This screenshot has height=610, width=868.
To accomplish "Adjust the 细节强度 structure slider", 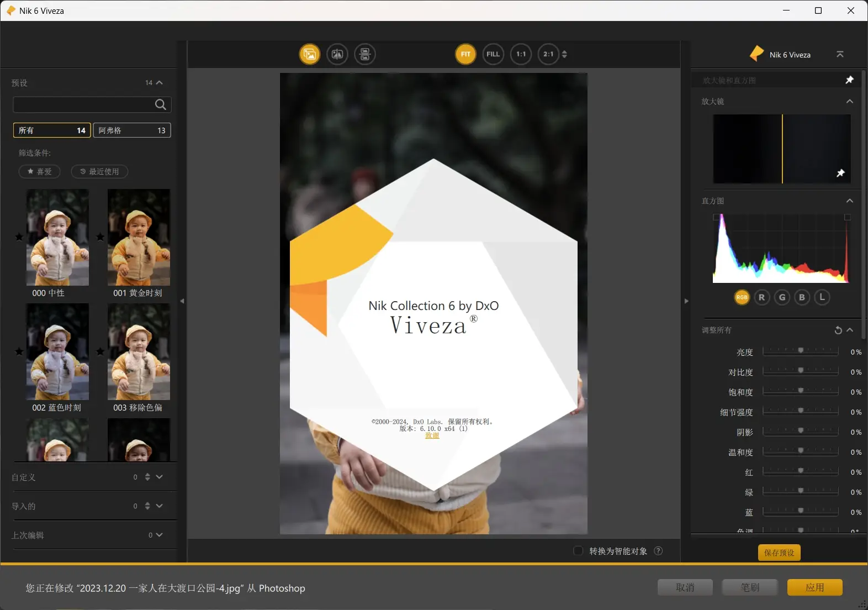I will tap(801, 412).
